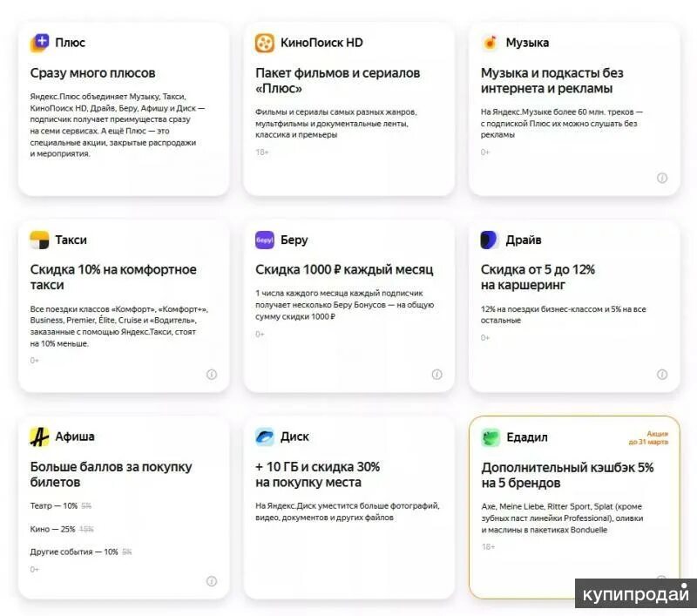Viewport: 697px width, 616px height.
Task: Click heading Скидка 1000 ₽ каждый месяц
Action: pyautogui.click(x=344, y=269)
